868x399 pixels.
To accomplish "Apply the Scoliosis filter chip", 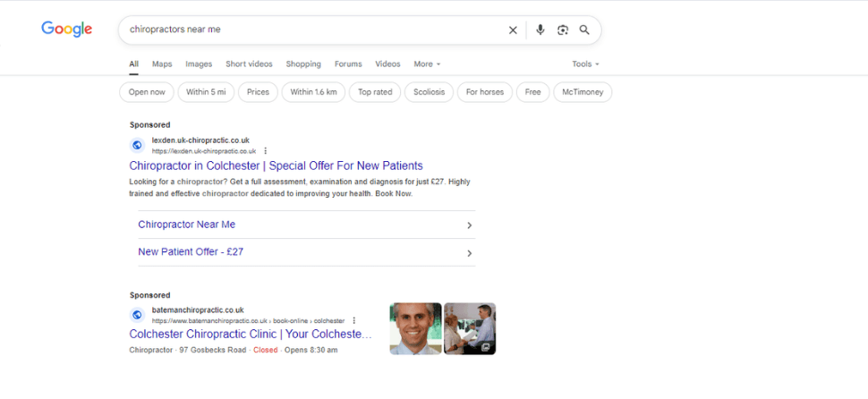I will pos(429,92).
